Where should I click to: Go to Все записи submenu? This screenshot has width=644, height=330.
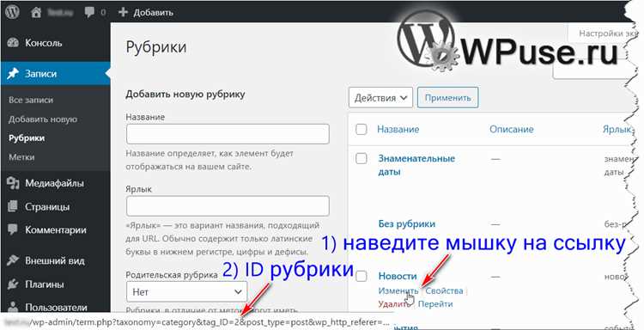point(31,100)
